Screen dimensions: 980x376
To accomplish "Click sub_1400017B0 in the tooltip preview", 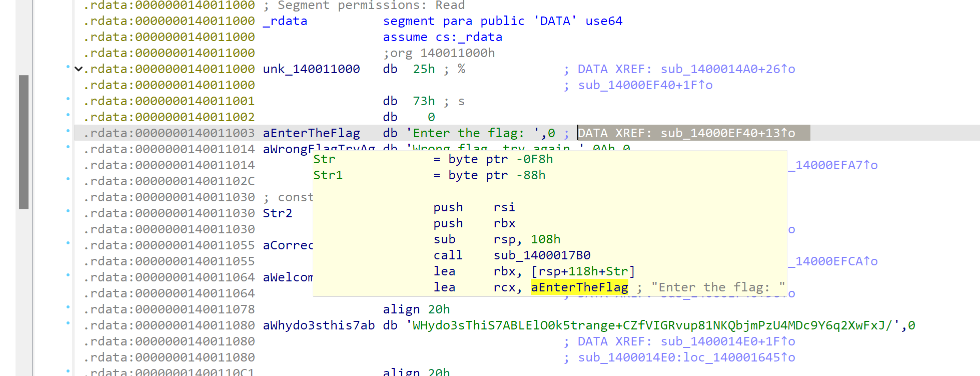I will [x=542, y=255].
